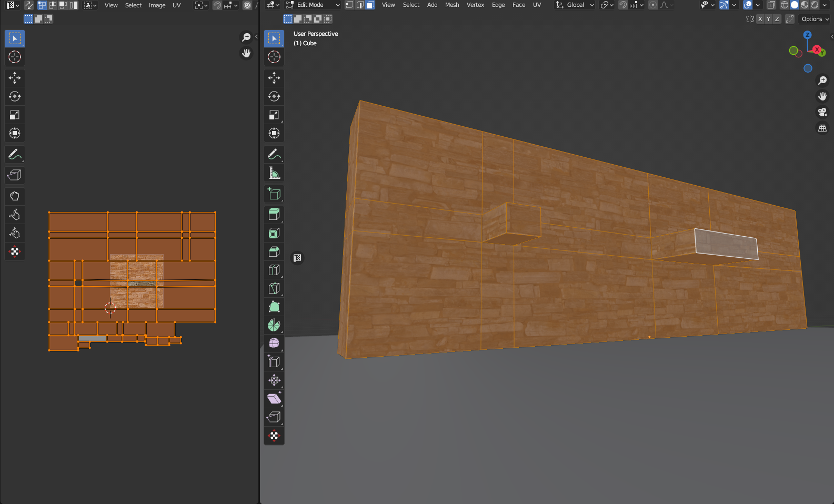Select the Measure tool in the 3D viewport
This screenshot has width=834, height=504.
tap(274, 173)
